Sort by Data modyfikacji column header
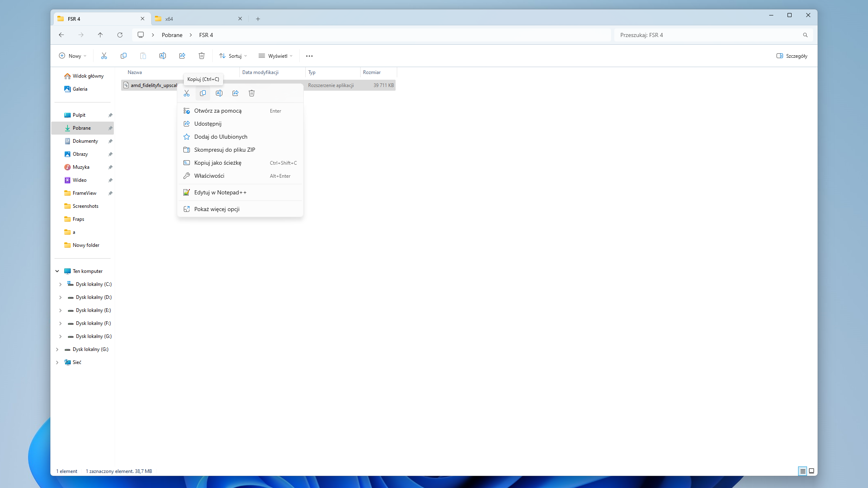 [272, 72]
